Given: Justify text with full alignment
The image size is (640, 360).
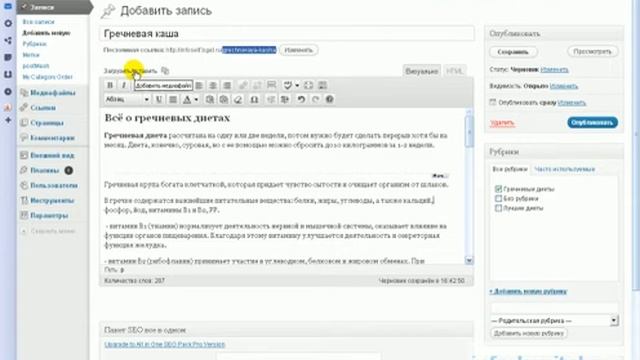Looking at the screenshot, I should coord(173,99).
